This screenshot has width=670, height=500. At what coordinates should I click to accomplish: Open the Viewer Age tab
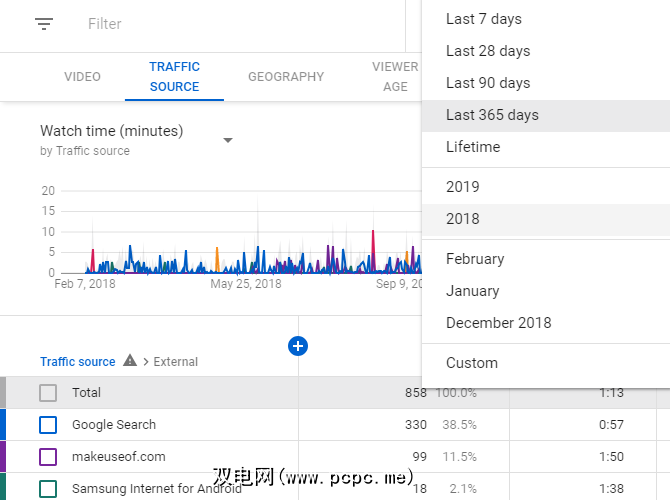[395, 77]
